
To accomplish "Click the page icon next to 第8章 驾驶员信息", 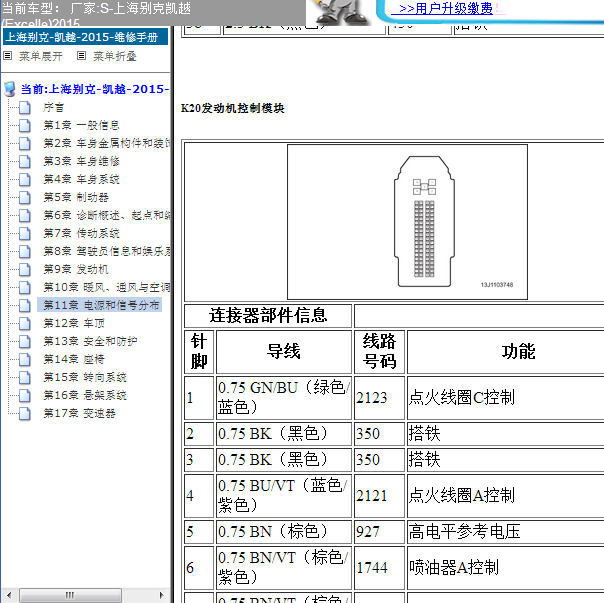I will click(25, 251).
